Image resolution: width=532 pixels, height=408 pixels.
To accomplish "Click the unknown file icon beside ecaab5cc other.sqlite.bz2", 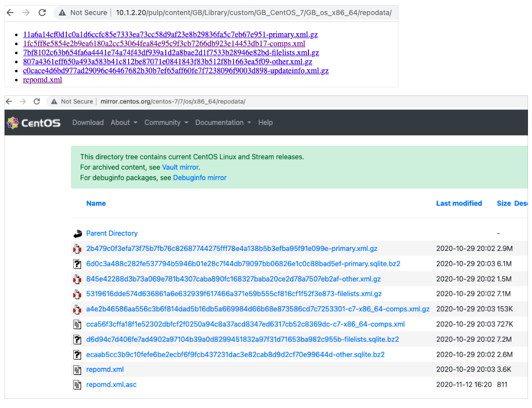I will click(x=77, y=355).
